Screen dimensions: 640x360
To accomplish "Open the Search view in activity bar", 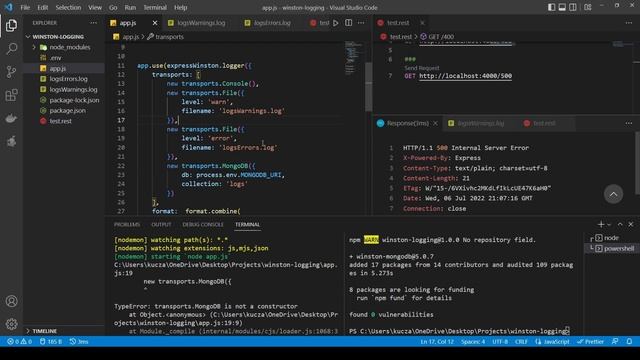I will (x=11, y=49).
